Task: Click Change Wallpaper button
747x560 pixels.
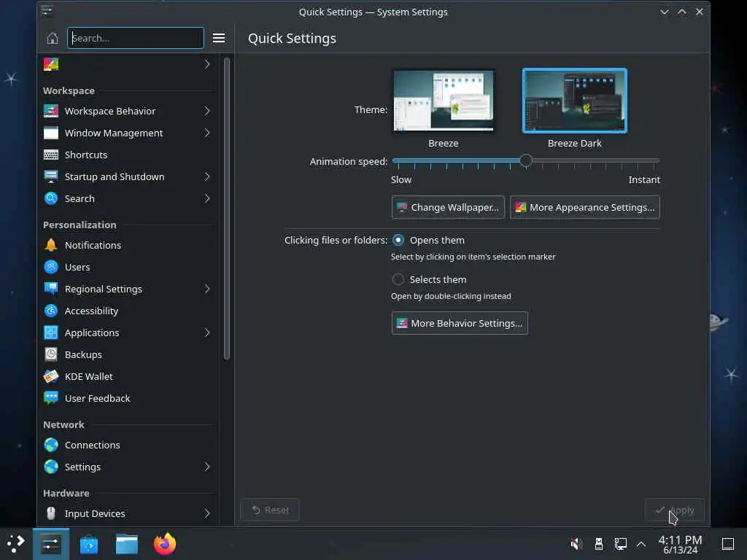Action: point(448,208)
